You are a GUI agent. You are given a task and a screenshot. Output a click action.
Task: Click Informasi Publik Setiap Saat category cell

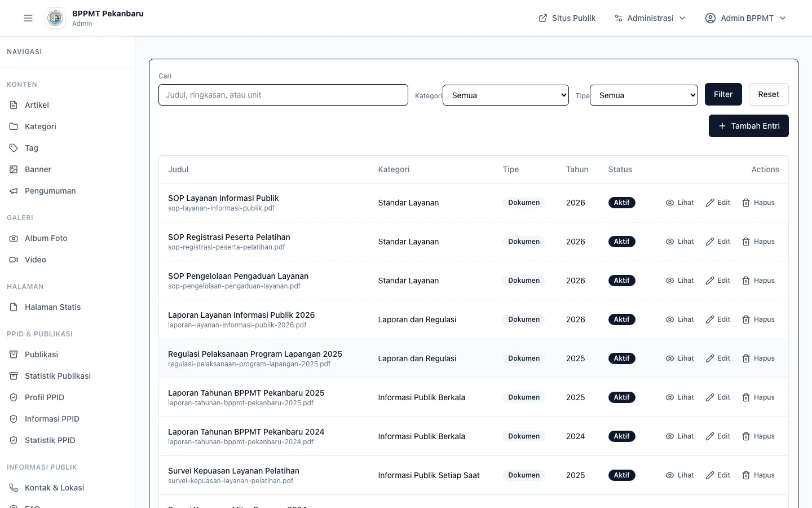(429, 475)
